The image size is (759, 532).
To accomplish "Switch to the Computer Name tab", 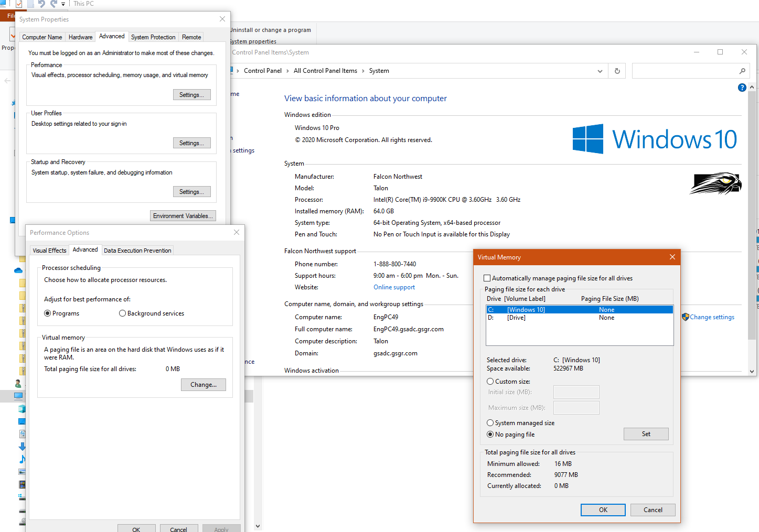I will point(42,37).
